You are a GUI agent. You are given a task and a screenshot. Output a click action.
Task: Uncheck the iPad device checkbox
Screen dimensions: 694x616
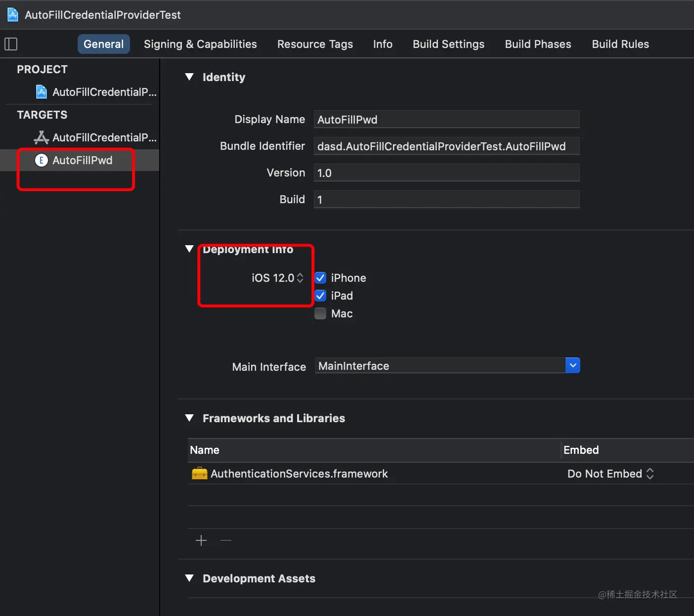pyautogui.click(x=320, y=296)
